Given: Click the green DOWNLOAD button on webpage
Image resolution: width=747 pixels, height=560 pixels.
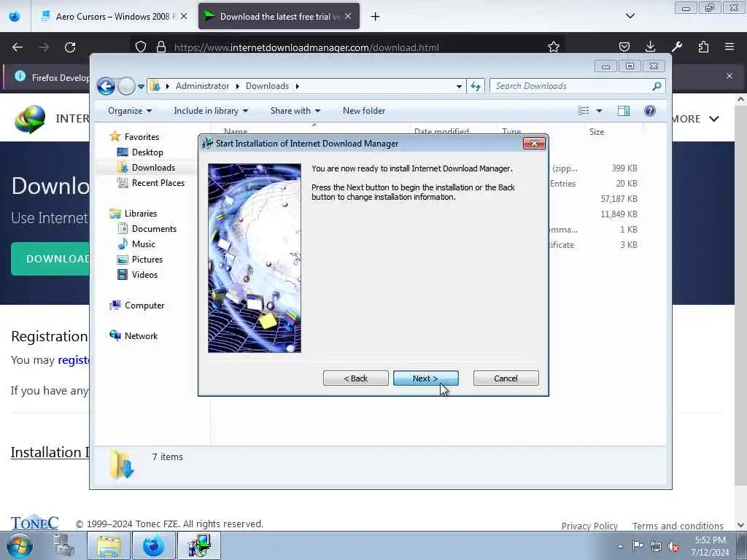Looking at the screenshot, I should [x=50, y=259].
